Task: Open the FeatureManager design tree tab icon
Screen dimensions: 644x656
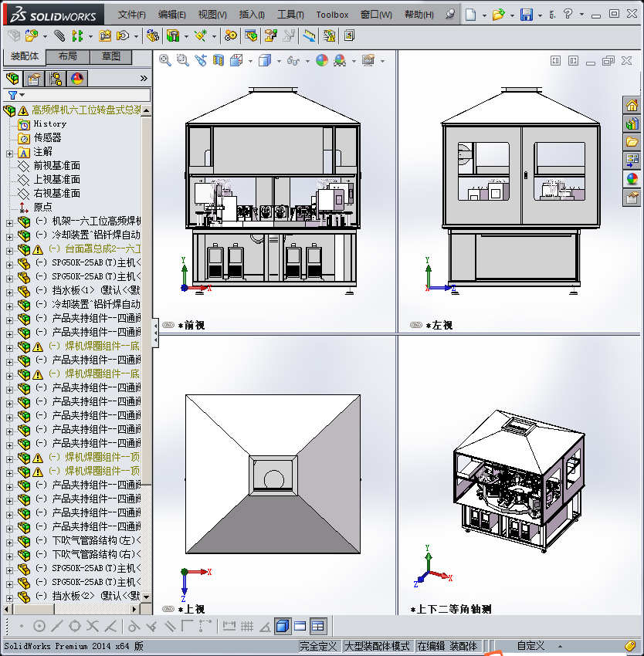Action: point(12,78)
